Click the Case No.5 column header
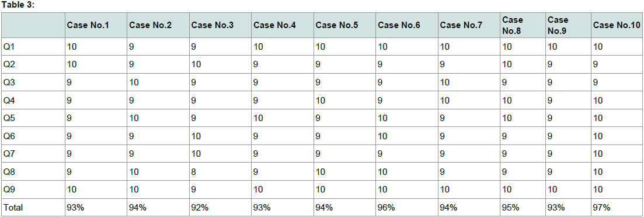This screenshot has height=217, width=644. tap(336, 25)
